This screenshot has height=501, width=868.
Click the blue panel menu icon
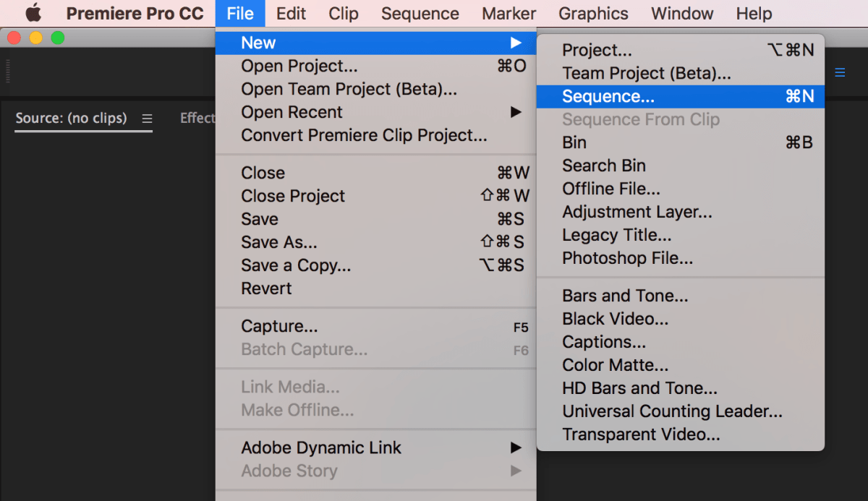pos(840,73)
